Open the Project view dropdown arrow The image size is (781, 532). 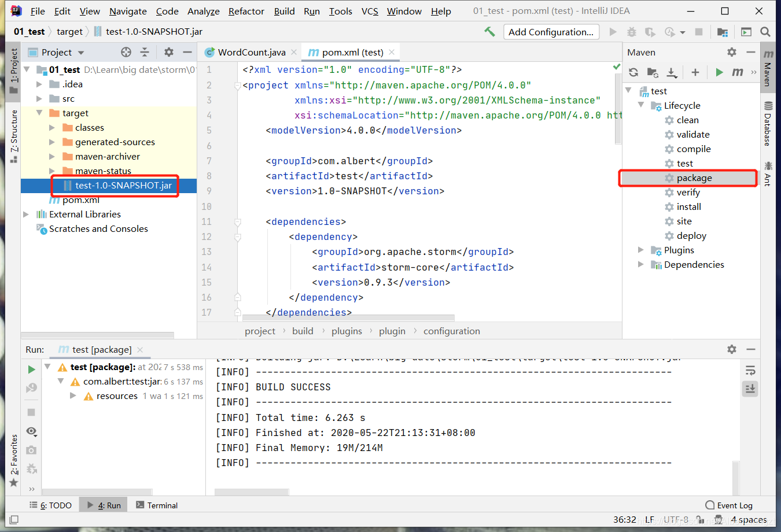click(81, 53)
